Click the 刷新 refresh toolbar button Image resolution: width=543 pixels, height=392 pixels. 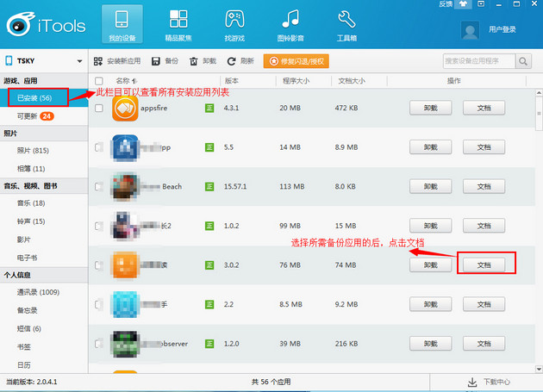tap(240, 61)
